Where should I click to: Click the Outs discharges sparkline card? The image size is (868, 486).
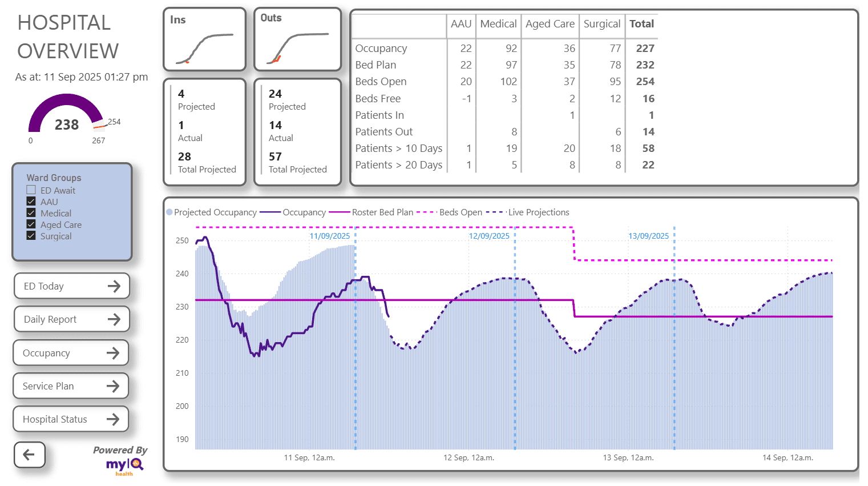(297, 38)
